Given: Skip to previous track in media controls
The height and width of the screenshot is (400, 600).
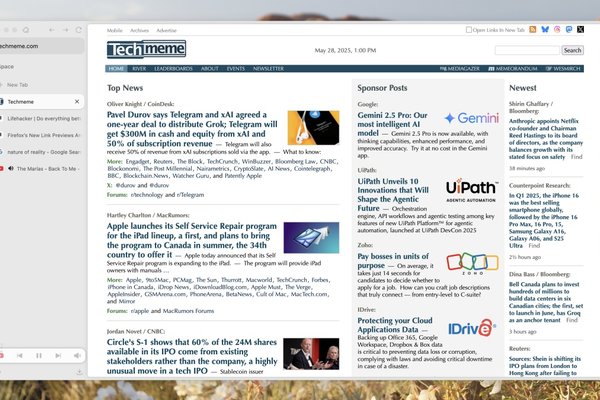Looking at the screenshot, I should [20, 356].
